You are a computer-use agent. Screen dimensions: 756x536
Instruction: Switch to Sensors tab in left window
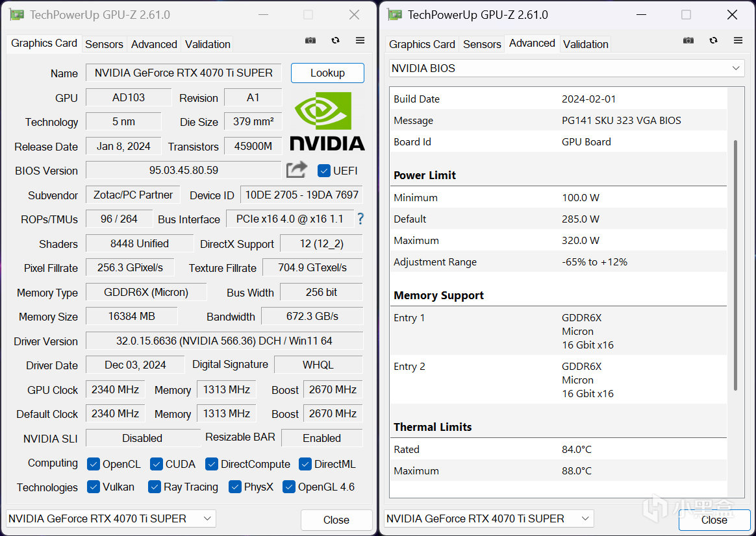point(104,44)
